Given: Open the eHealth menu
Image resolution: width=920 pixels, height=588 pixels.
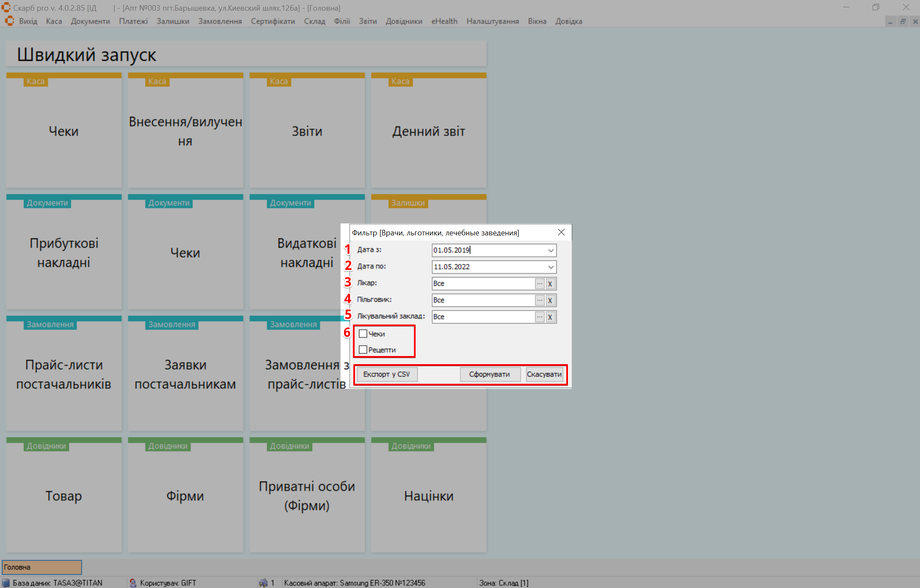Looking at the screenshot, I should click(x=444, y=21).
